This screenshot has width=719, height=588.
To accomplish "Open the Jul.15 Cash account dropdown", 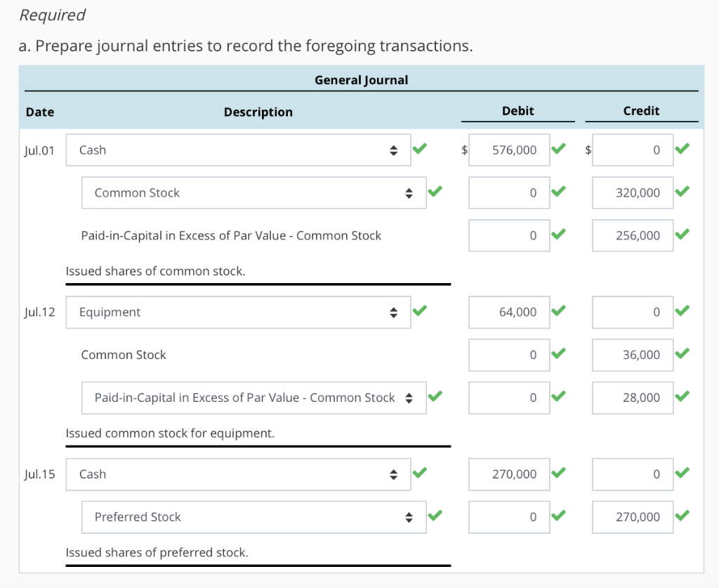I will [x=238, y=474].
